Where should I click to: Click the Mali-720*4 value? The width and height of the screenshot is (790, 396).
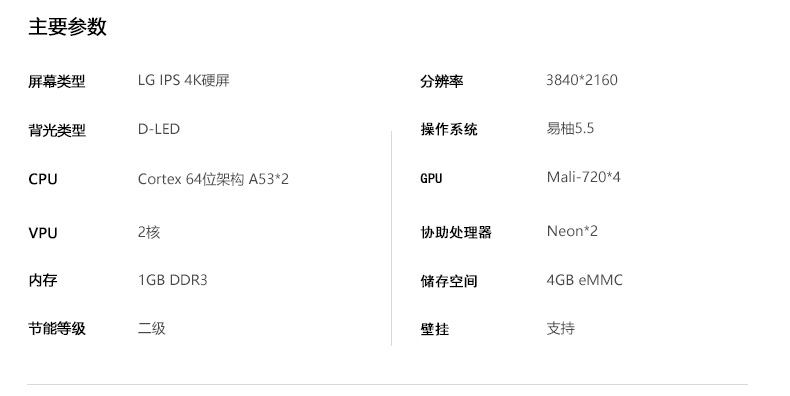click(x=583, y=177)
